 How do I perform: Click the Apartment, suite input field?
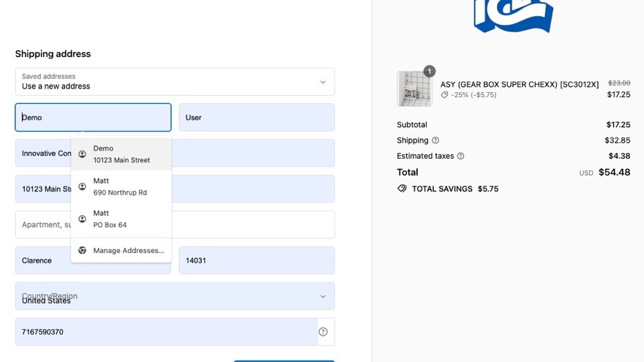[175, 225]
